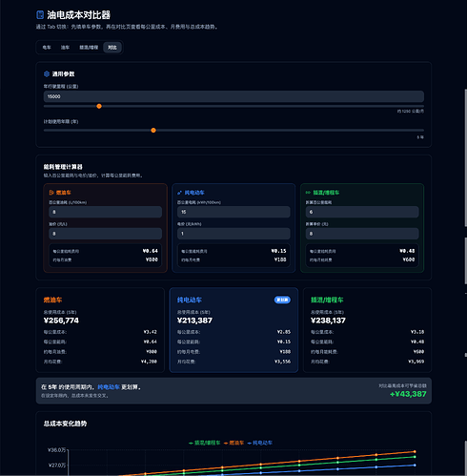Switch to the 电车 tab
Image resolution: width=467 pixels, height=476 pixels.
coord(47,48)
